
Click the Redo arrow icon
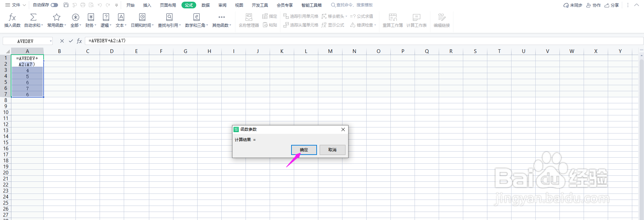(108, 5)
